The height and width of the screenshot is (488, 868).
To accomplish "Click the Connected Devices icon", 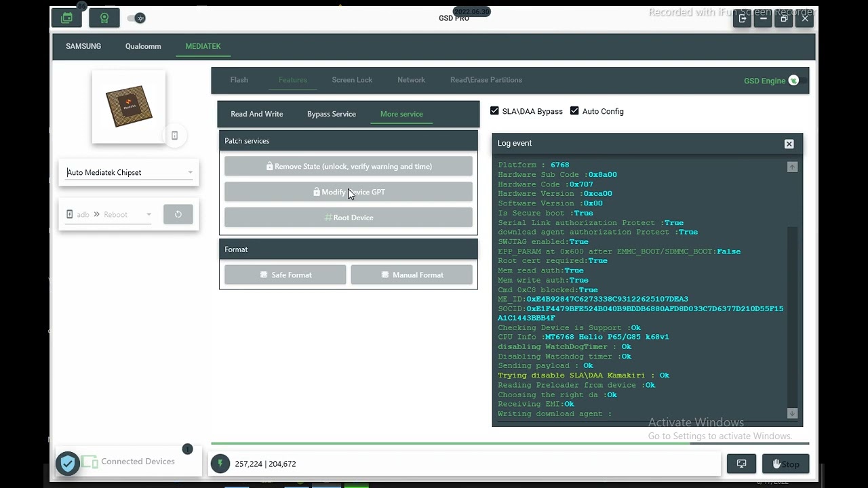I will 90,462.
